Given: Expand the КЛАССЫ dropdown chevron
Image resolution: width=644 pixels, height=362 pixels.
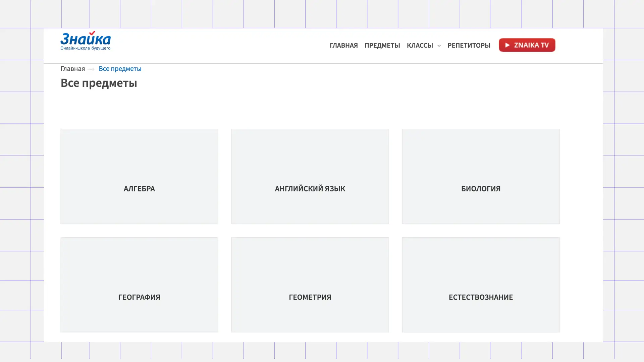Looking at the screenshot, I should click(x=439, y=46).
